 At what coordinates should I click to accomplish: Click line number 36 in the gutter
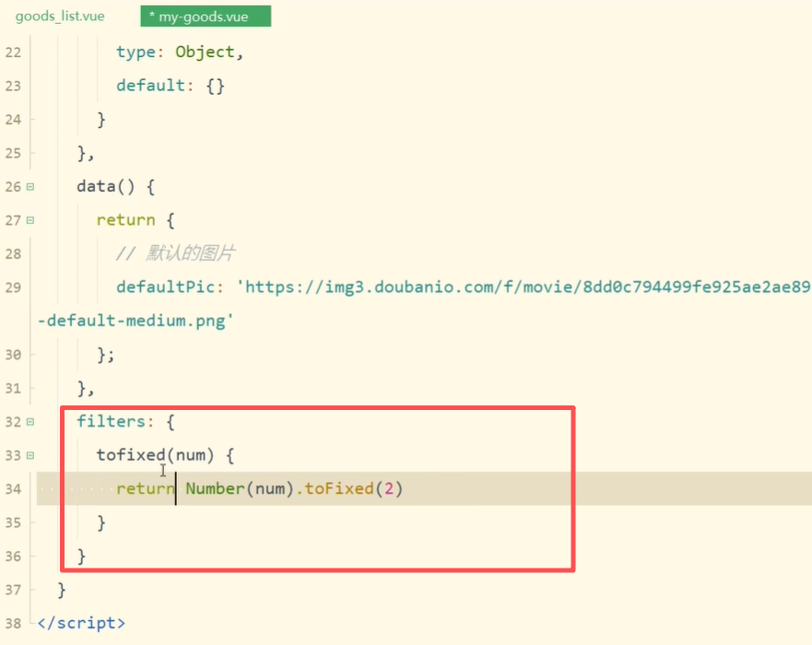14,556
